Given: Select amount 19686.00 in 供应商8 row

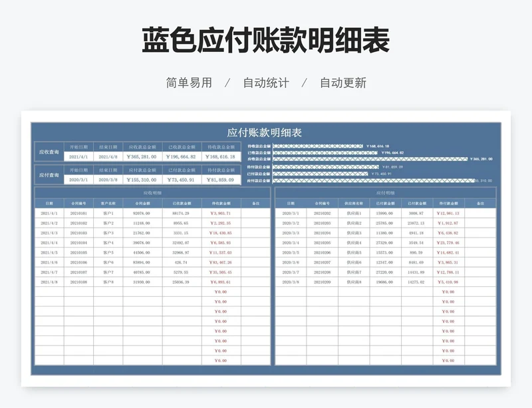Looking at the screenshot, I should (386, 282).
